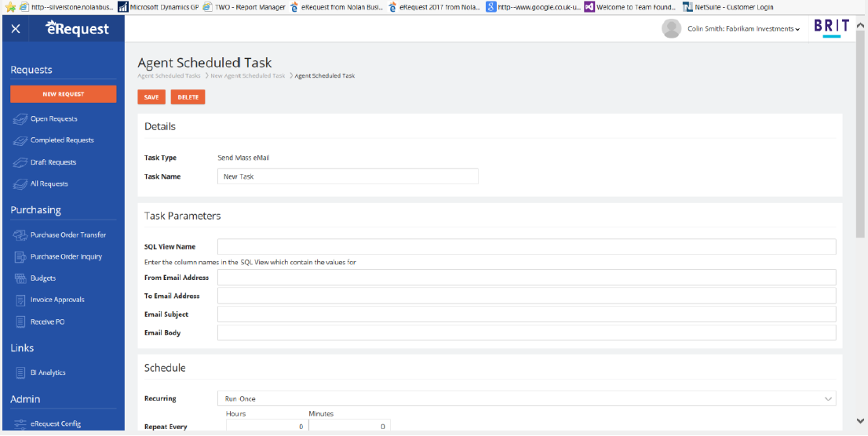Click the Draft Requests icon
The image size is (868, 436).
click(20, 162)
